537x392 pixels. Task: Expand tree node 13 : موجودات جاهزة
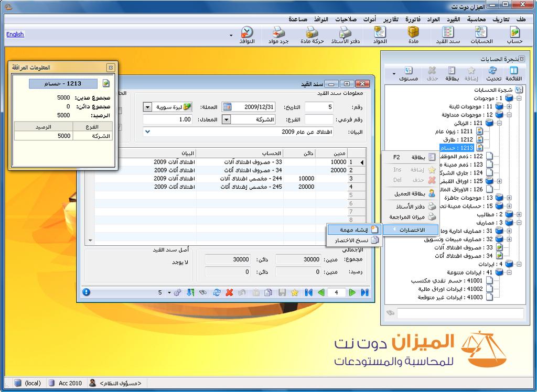pos(509,198)
